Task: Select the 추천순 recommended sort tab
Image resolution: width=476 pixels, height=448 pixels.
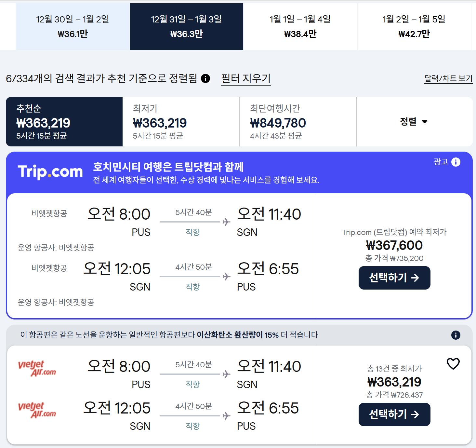Action: tap(64, 122)
